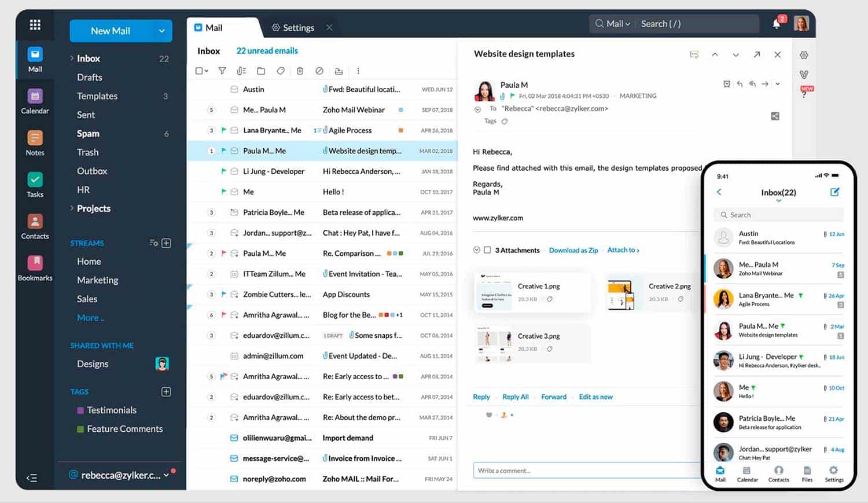Select the filter icon above the email list
The width and height of the screenshot is (868, 503).
pyautogui.click(x=222, y=71)
